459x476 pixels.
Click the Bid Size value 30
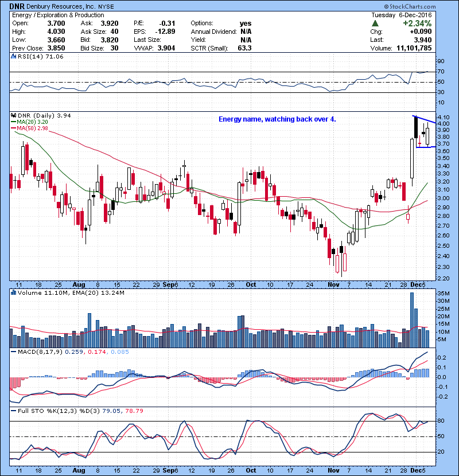tap(115, 48)
